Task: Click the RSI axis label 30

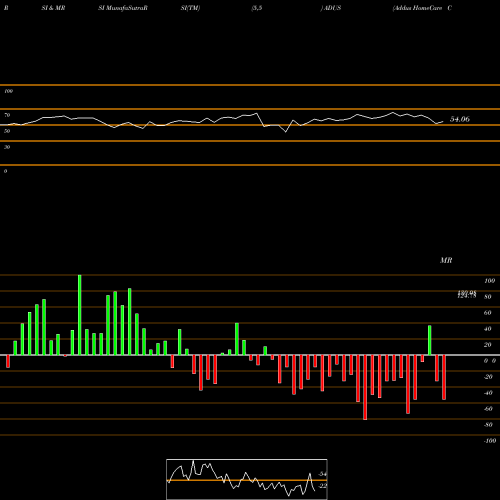Action: pos(7,147)
